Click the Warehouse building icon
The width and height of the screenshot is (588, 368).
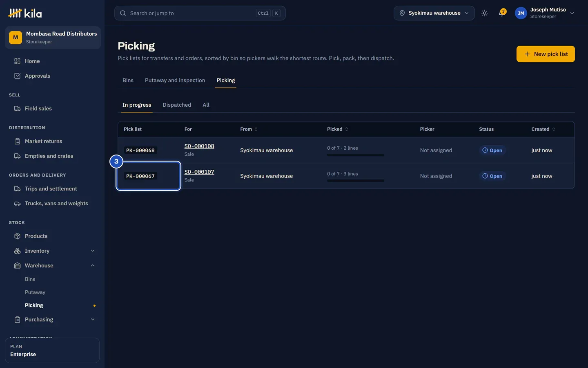point(17,266)
